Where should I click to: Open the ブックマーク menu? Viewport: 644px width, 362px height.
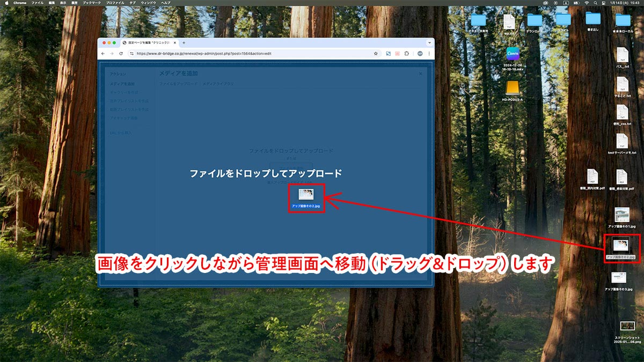(92, 3)
